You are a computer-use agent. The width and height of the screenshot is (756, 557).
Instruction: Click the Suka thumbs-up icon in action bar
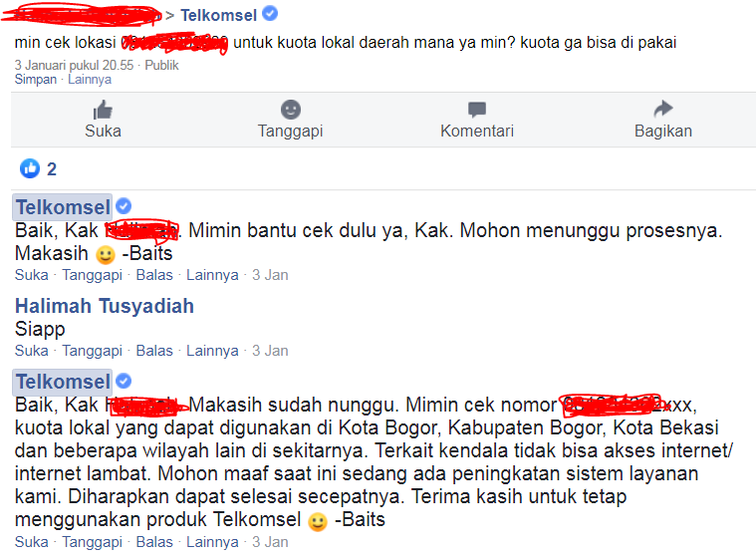[x=103, y=110]
